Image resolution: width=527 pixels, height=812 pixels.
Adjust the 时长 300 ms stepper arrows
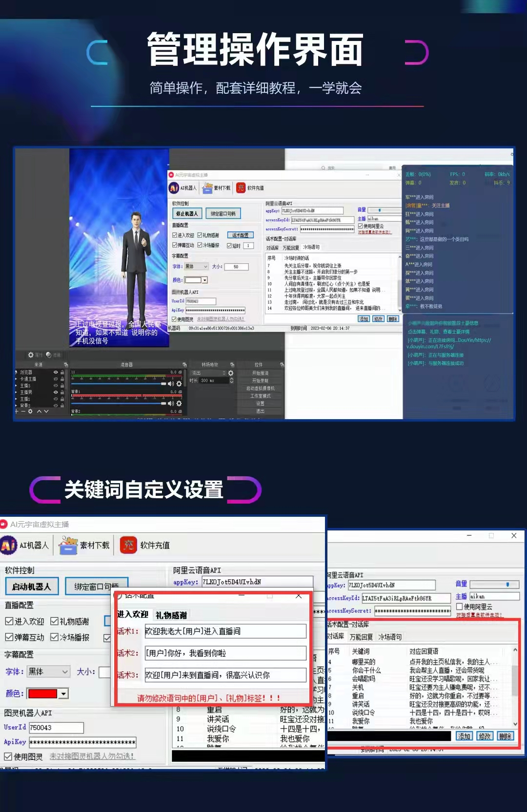232,381
